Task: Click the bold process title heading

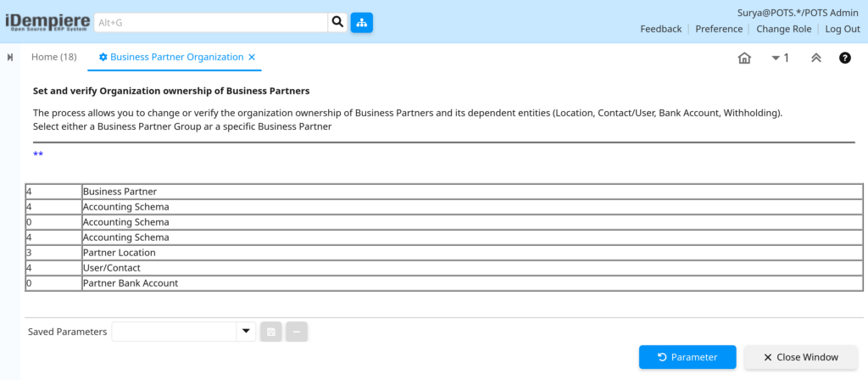Action: 171,90
